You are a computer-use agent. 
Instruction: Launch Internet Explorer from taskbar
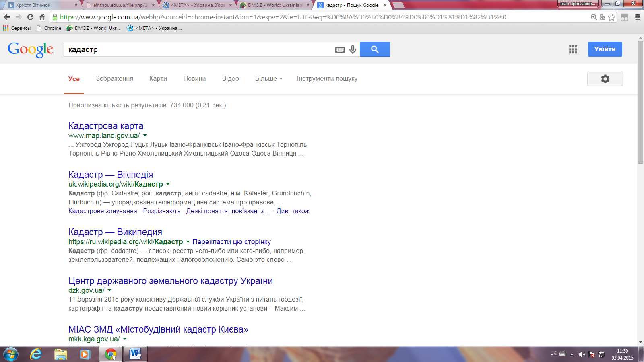pos(36,354)
